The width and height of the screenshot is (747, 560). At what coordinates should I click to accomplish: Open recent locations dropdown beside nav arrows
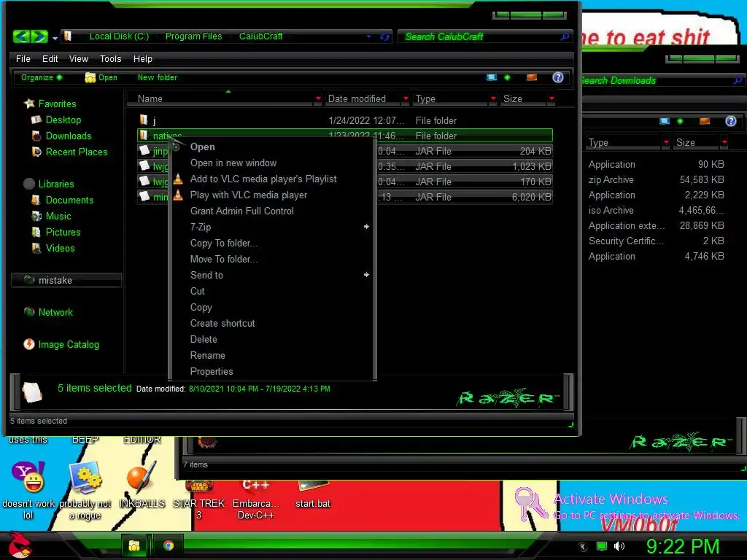point(55,38)
